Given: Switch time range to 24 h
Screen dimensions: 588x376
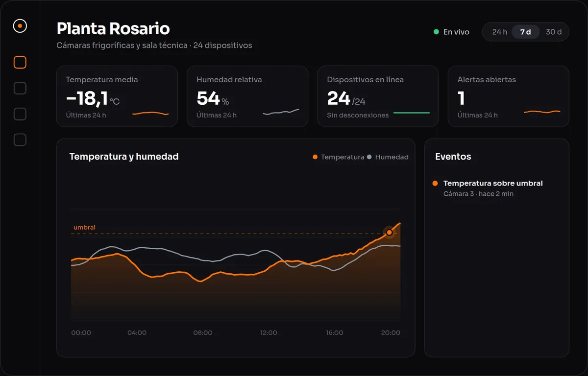Looking at the screenshot, I should (x=499, y=32).
